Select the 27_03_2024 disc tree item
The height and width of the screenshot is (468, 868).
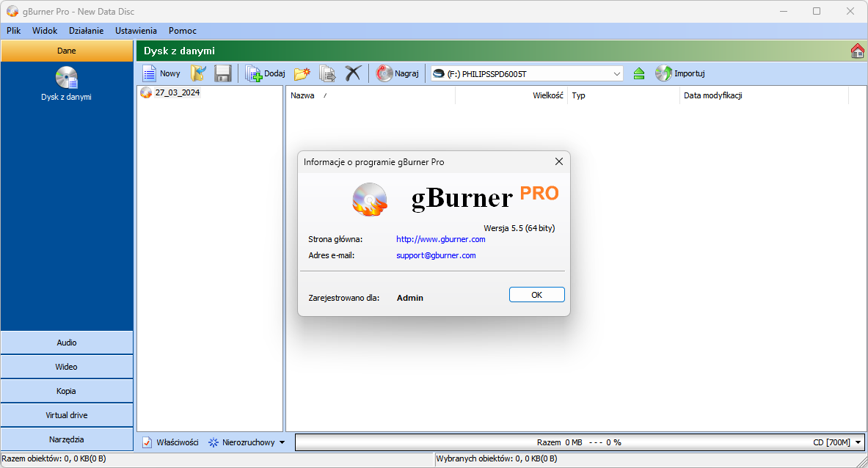177,93
